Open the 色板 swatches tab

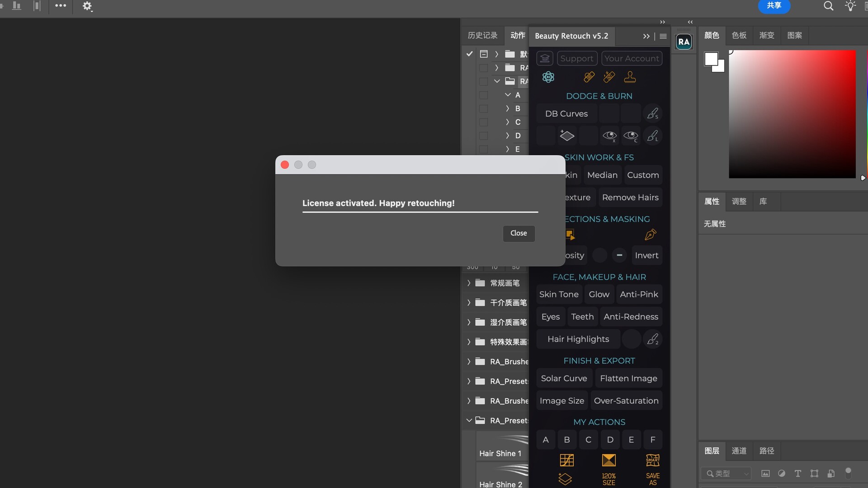tap(739, 35)
